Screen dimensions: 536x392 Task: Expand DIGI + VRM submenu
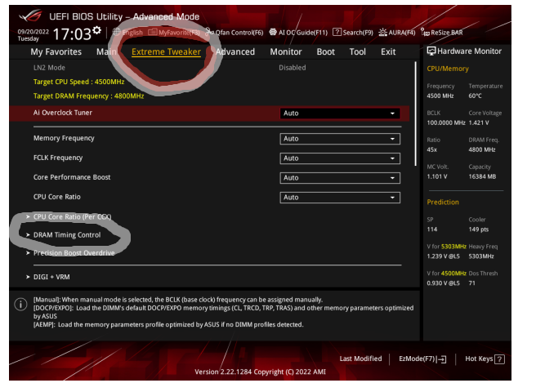click(x=48, y=277)
